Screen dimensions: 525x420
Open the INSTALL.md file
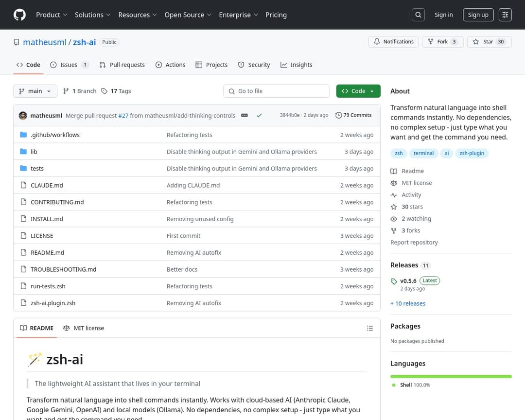47,219
